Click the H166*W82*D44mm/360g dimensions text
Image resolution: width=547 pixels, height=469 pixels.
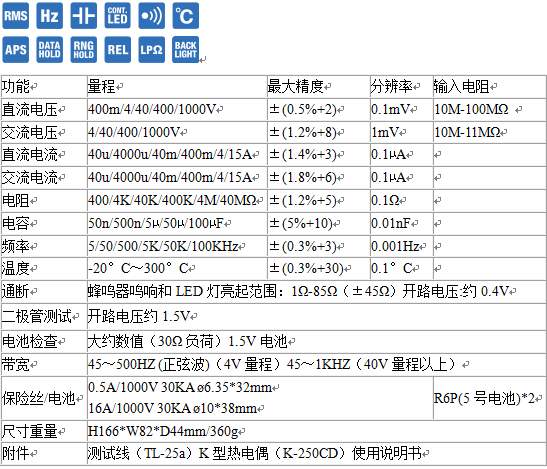point(163,431)
